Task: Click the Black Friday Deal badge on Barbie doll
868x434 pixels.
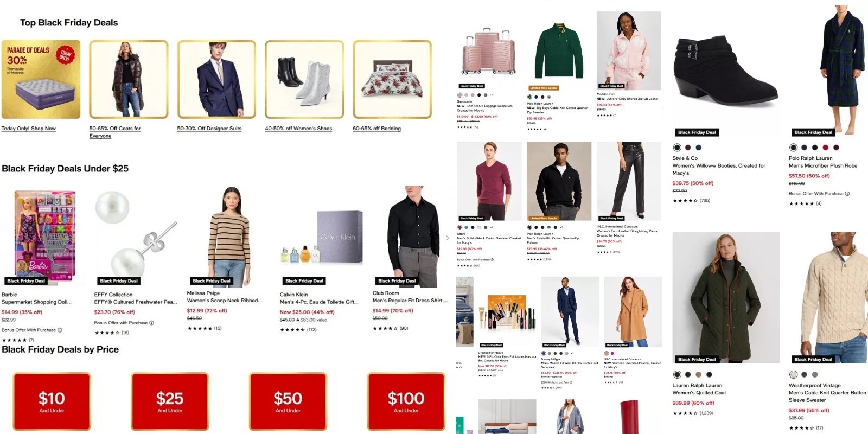Action: coord(26,281)
